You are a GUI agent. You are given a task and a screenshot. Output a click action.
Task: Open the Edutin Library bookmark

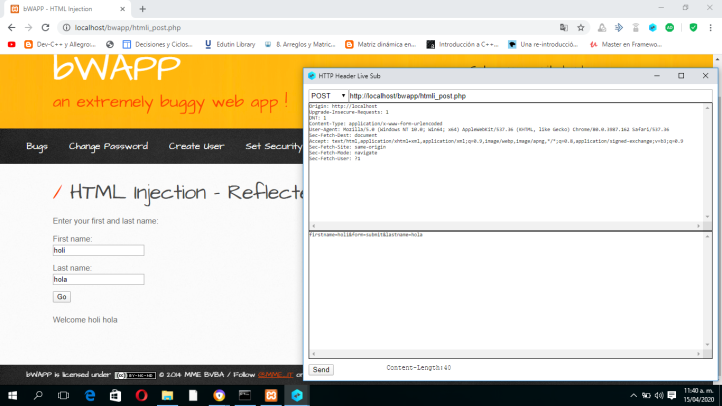coord(230,45)
